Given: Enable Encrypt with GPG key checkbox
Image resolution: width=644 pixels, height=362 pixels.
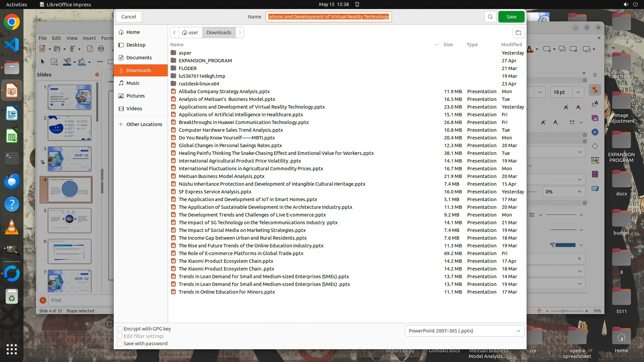Looking at the screenshot, I should point(120,329).
